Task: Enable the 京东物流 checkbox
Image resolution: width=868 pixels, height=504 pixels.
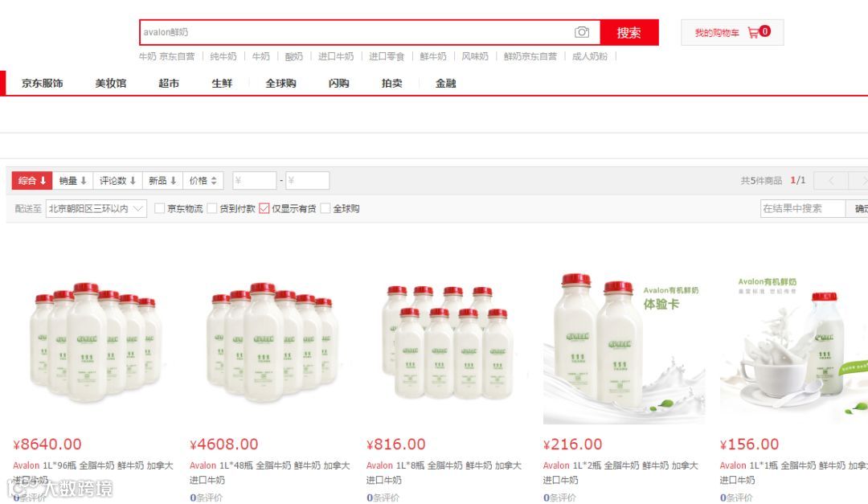Action: pos(159,208)
